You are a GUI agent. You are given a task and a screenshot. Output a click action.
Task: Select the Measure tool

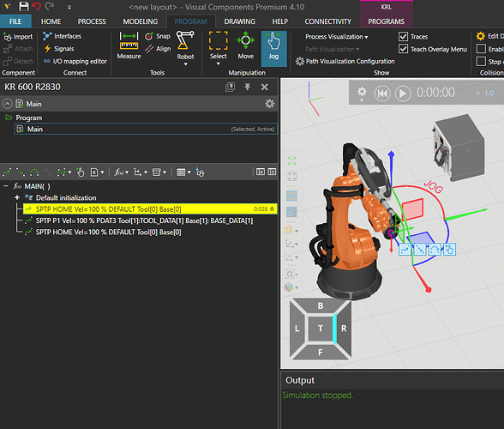129,45
